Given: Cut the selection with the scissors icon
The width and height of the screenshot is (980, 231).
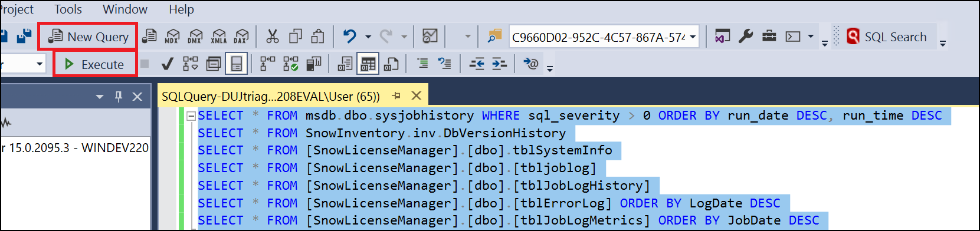Looking at the screenshot, I should point(273,37).
